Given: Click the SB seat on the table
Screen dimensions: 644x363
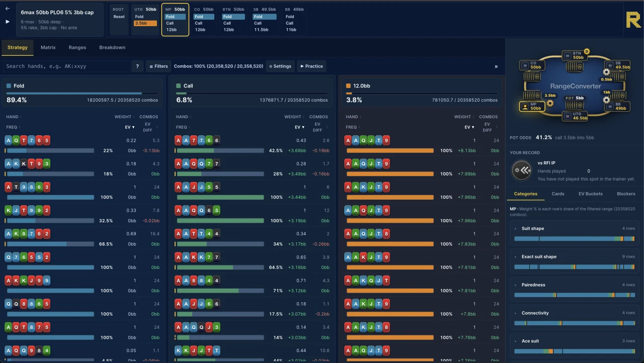Looking at the screenshot, I should (x=618, y=66).
